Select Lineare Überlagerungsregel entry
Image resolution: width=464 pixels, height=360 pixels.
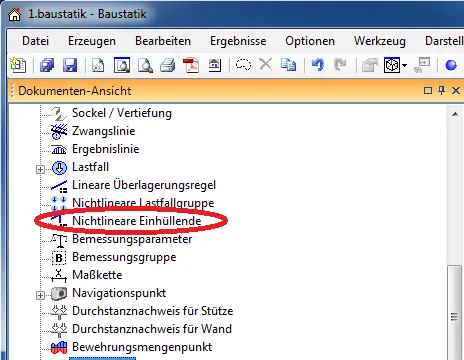point(144,185)
